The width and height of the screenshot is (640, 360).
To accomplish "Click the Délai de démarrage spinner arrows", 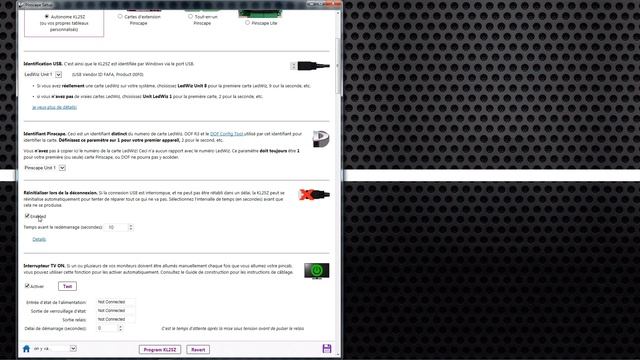I will click(x=120, y=328).
